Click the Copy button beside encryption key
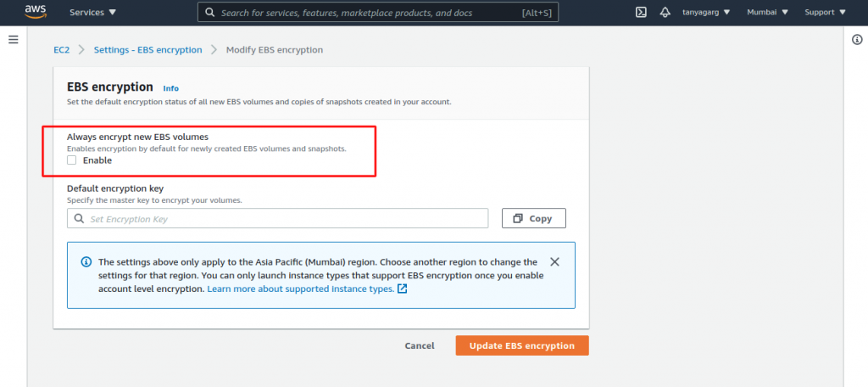 pyautogui.click(x=534, y=218)
